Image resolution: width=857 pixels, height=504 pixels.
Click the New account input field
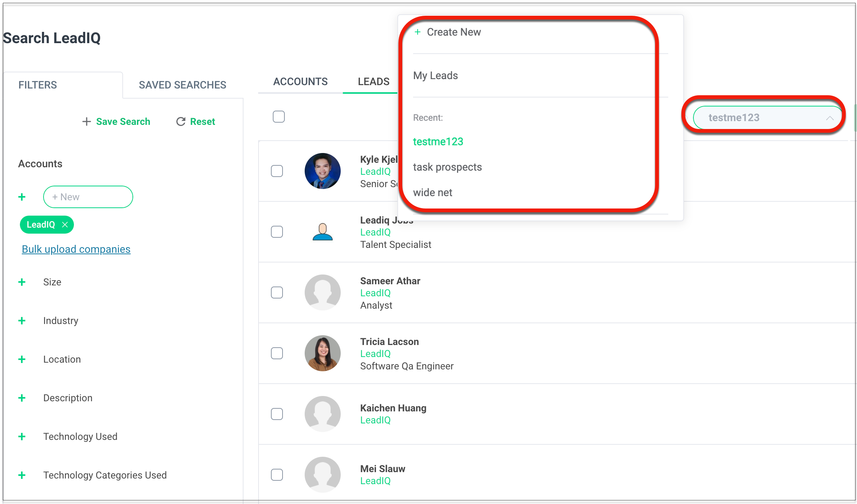88,196
